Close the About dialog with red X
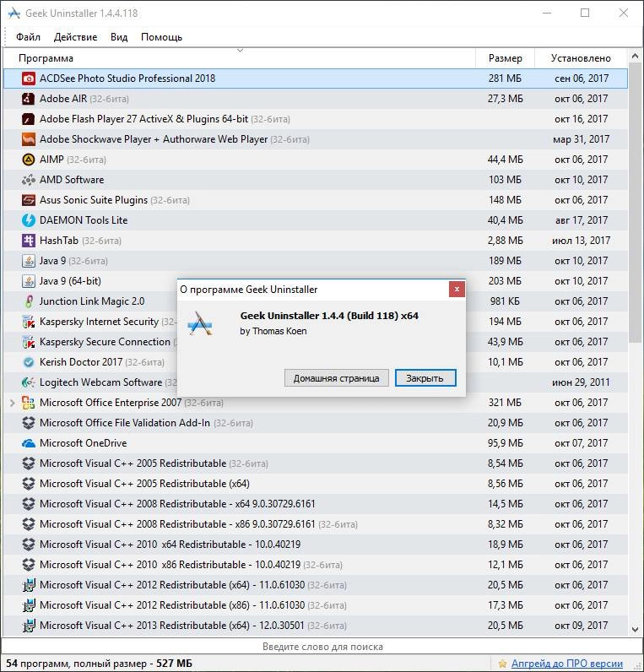644x672 pixels. tap(457, 290)
